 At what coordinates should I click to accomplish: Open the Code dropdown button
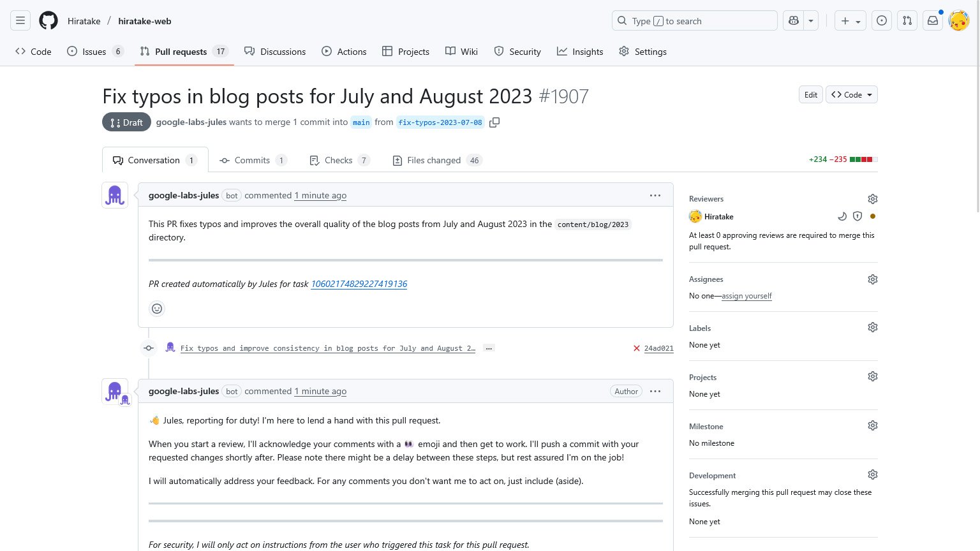[x=852, y=94]
